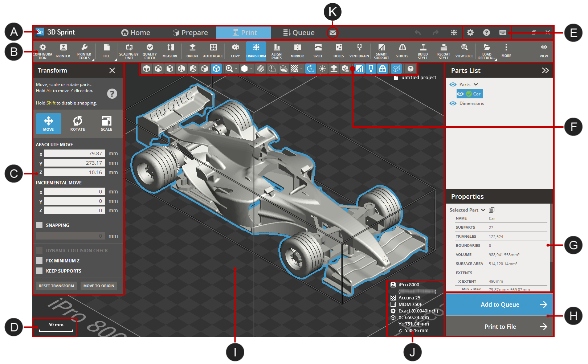Screen dimensions: 588x364
Task: Select the Scale transform mode
Action: [x=106, y=123]
